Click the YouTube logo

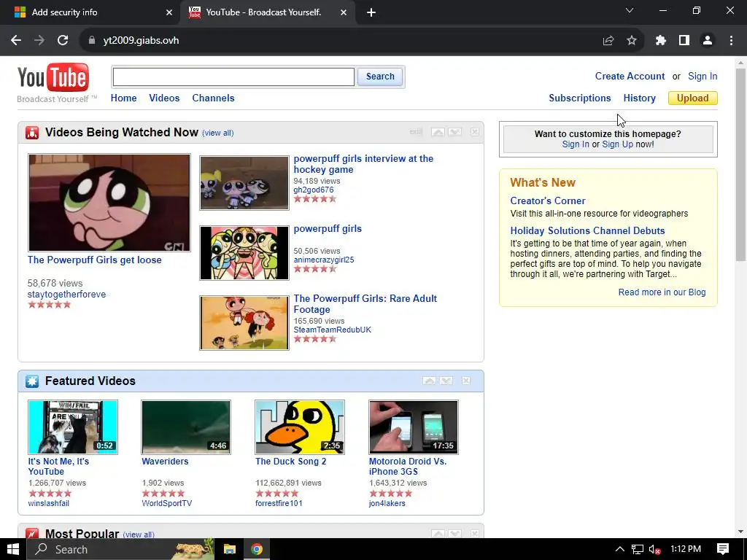[53, 77]
